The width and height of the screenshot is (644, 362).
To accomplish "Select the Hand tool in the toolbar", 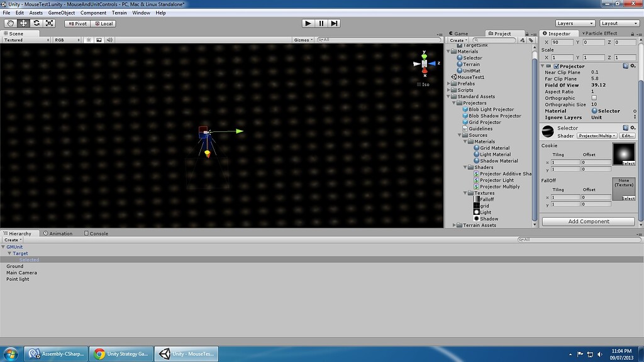I will coord(9,23).
